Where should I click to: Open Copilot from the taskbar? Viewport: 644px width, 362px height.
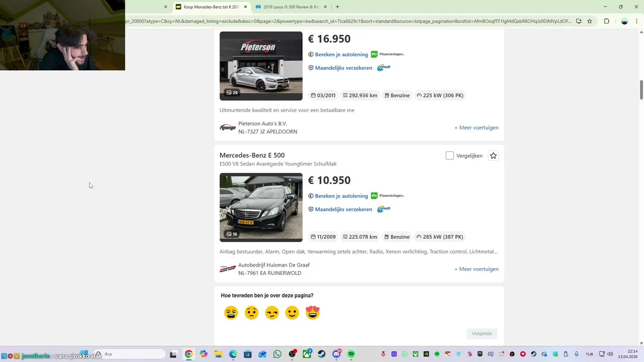click(203, 354)
